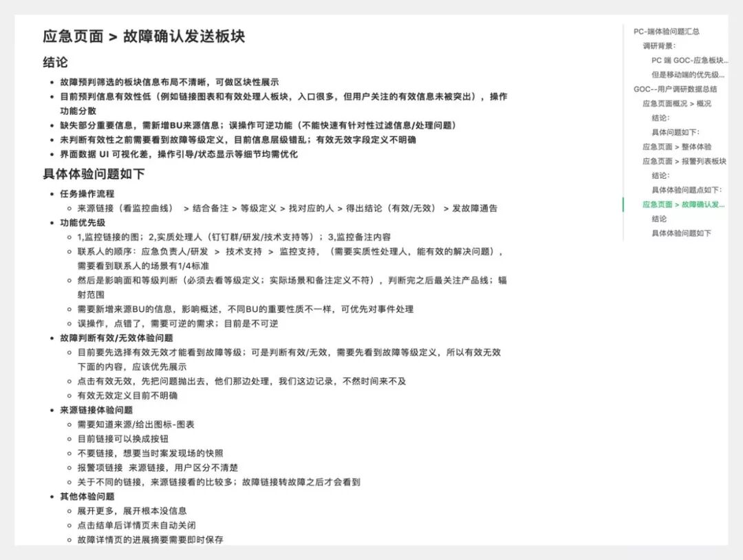743x560 pixels.
Task: Click bullet starting '未判断有效性之前需要看到故障等级定义'
Action: coord(238,140)
